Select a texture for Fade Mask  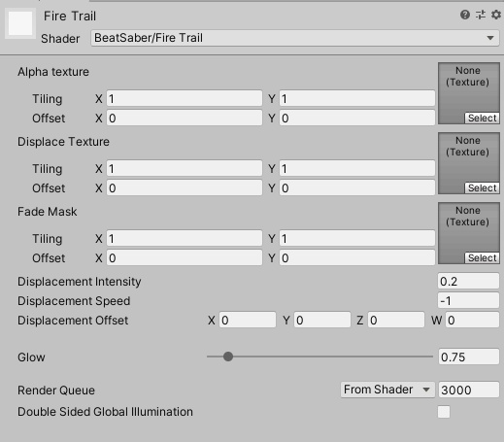tap(482, 258)
